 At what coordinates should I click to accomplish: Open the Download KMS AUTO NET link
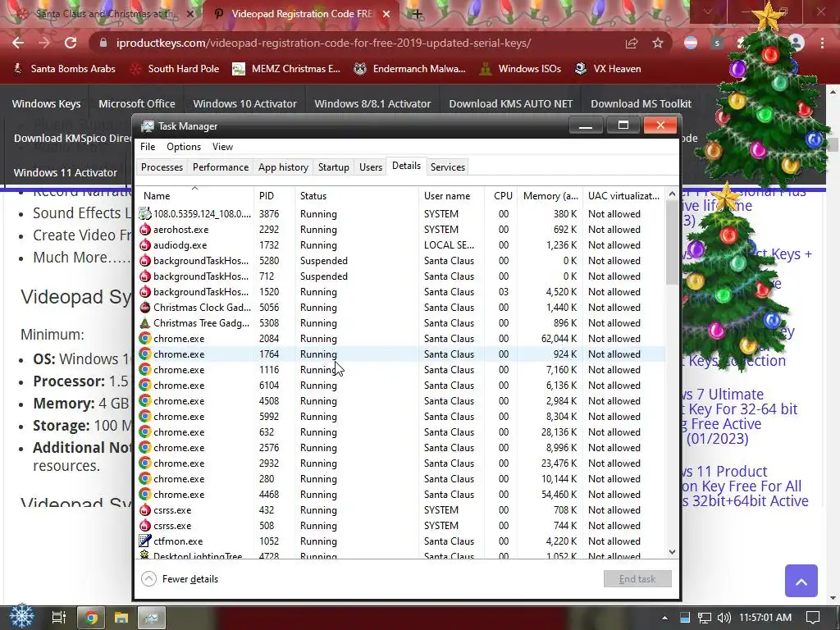510,104
